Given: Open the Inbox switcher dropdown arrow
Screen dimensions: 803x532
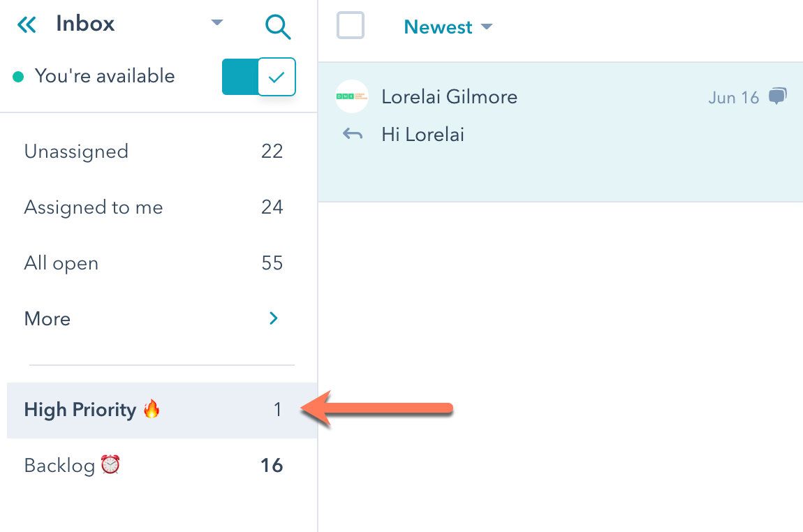Looking at the screenshot, I should 217,23.
